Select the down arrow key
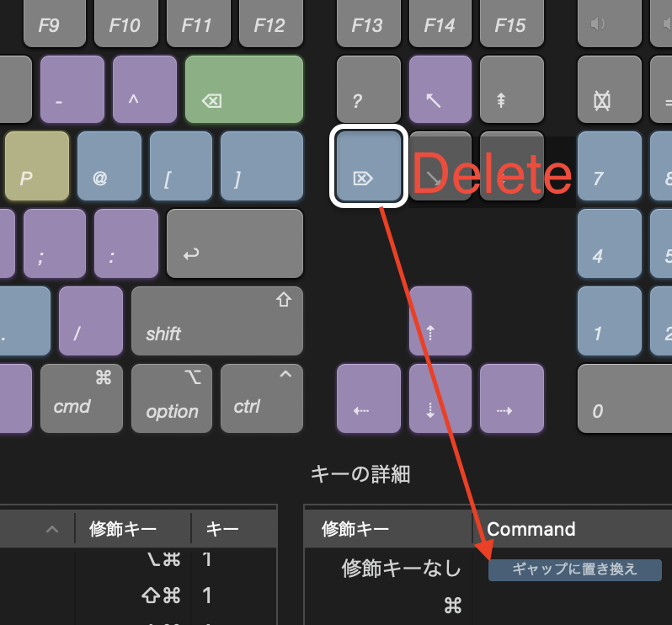 tap(440, 398)
